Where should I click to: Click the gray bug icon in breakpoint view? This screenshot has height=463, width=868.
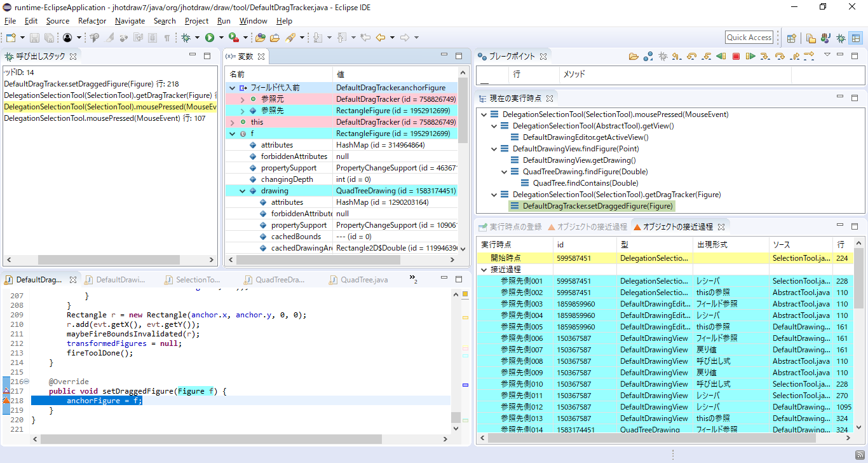click(x=663, y=56)
